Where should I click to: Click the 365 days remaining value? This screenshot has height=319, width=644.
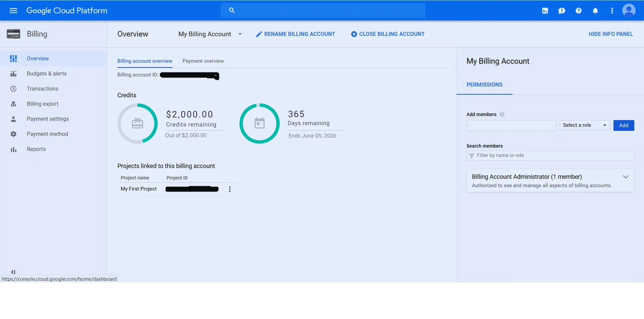click(x=296, y=114)
